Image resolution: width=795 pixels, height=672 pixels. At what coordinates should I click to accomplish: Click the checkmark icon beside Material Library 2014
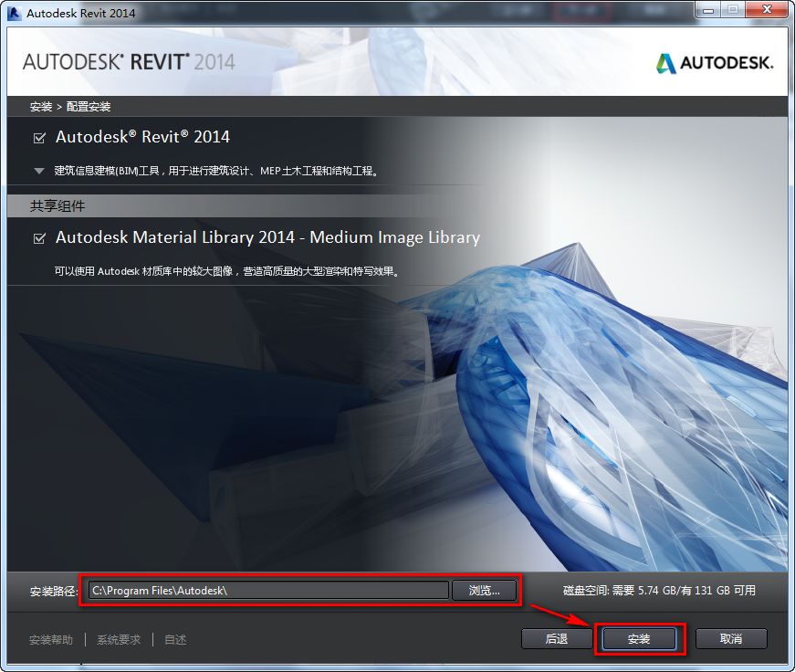pyautogui.click(x=37, y=237)
